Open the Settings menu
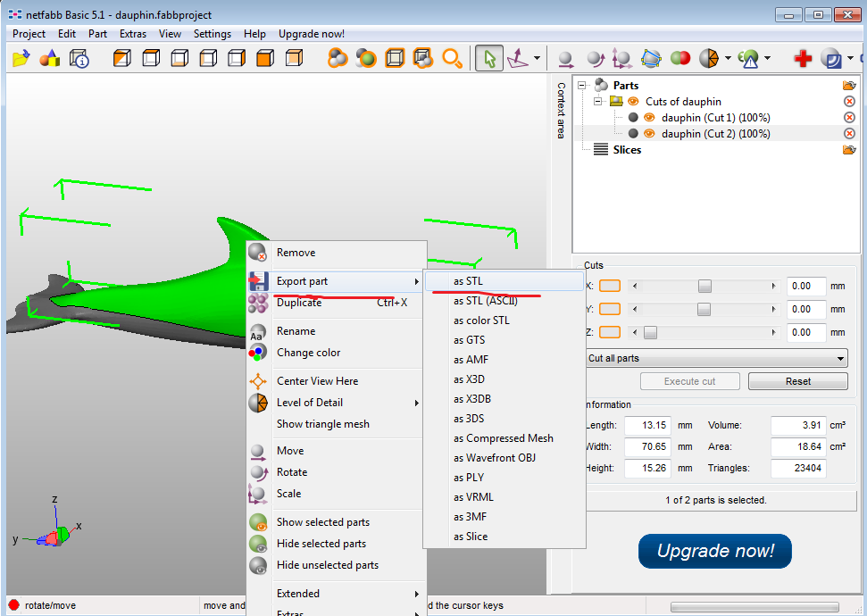This screenshot has height=616, width=867. pyautogui.click(x=213, y=34)
